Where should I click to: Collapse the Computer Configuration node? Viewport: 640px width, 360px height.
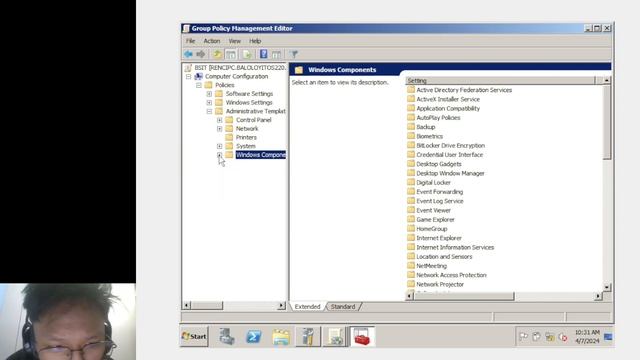188,76
